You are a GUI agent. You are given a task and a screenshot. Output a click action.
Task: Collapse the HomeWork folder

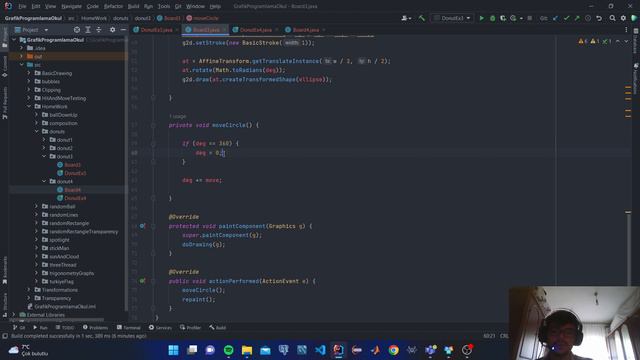coord(29,107)
